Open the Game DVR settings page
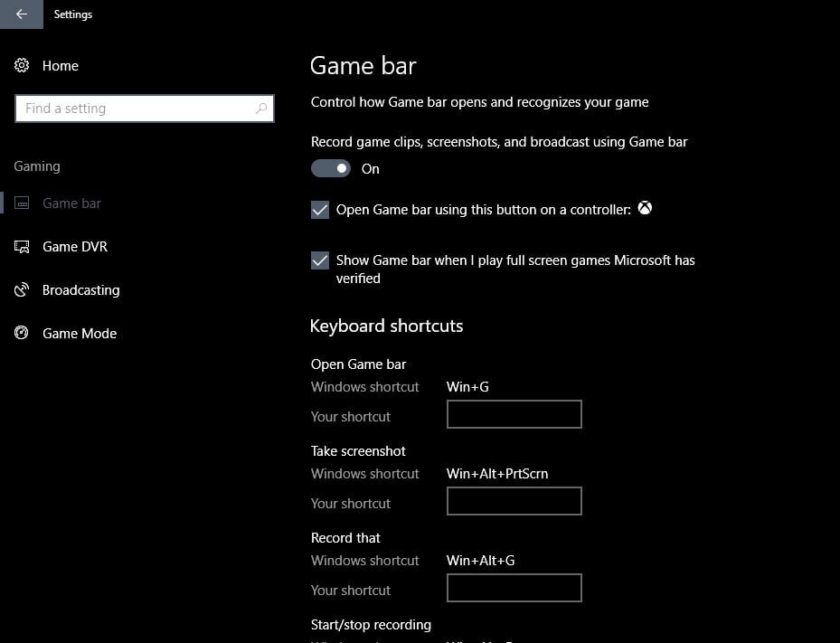This screenshot has height=643, width=840. click(x=75, y=247)
